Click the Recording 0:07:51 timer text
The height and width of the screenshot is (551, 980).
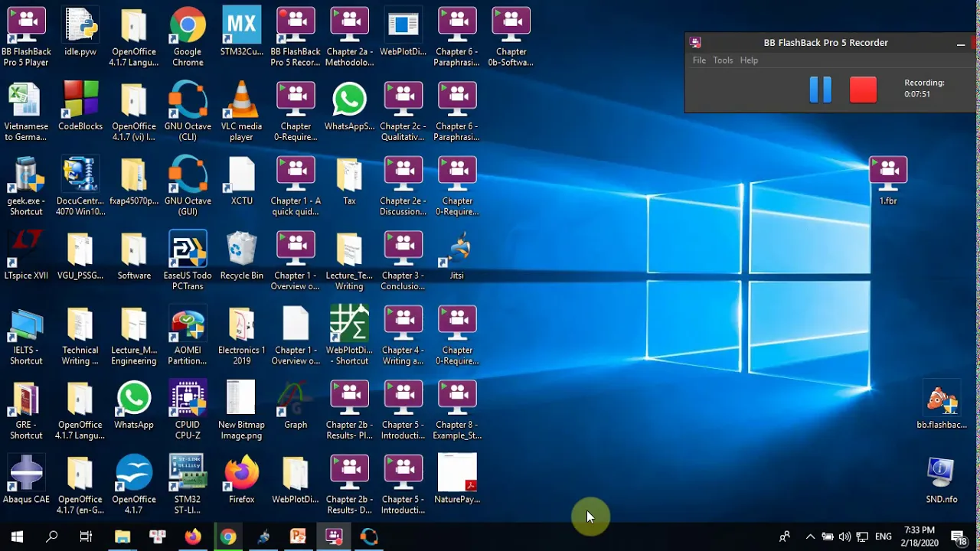[x=924, y=88]
